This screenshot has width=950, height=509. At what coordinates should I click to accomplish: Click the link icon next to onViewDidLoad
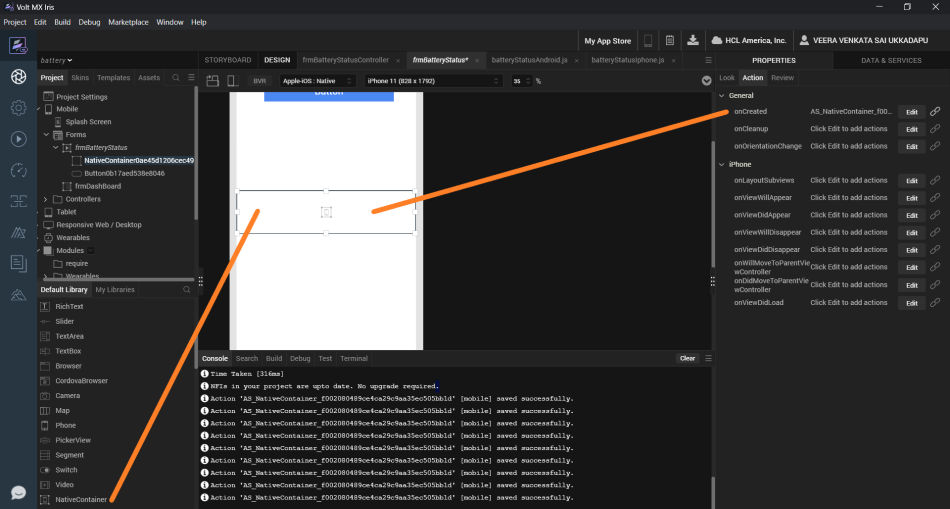[935, 302]
